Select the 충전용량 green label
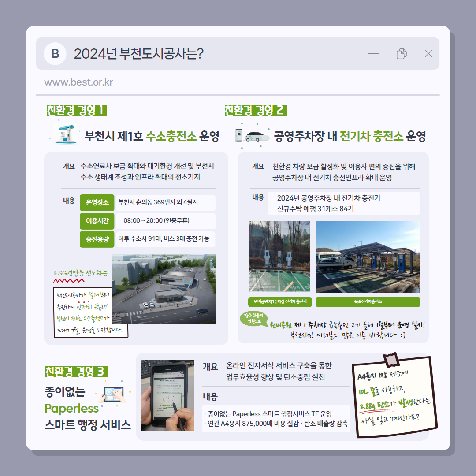 [x=97, y=239]
